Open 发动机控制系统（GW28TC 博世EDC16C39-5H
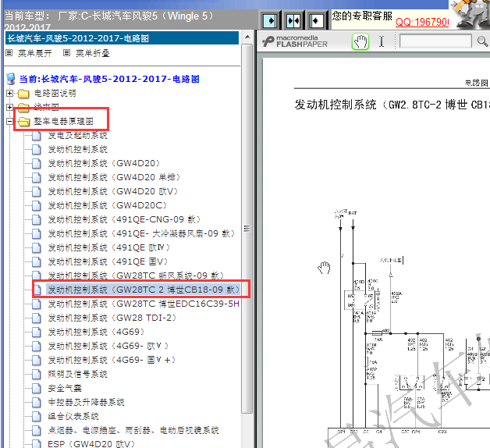Image resolution: width=490 pixels, height=448 pixels. [144, 304]
